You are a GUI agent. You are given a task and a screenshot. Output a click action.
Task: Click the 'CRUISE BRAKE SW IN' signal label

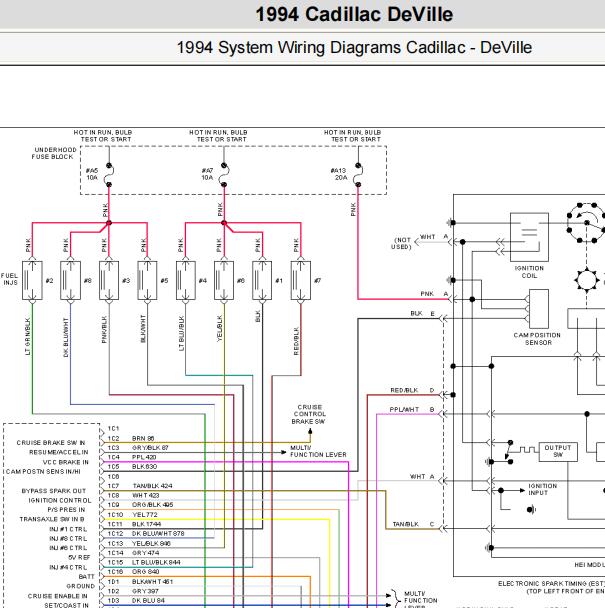click(51, 443)
